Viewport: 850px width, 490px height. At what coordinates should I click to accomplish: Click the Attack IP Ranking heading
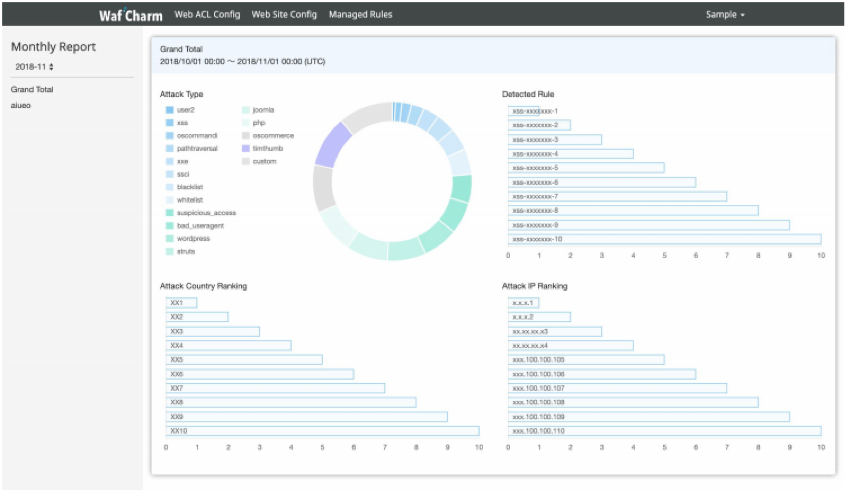coord(535,286)
